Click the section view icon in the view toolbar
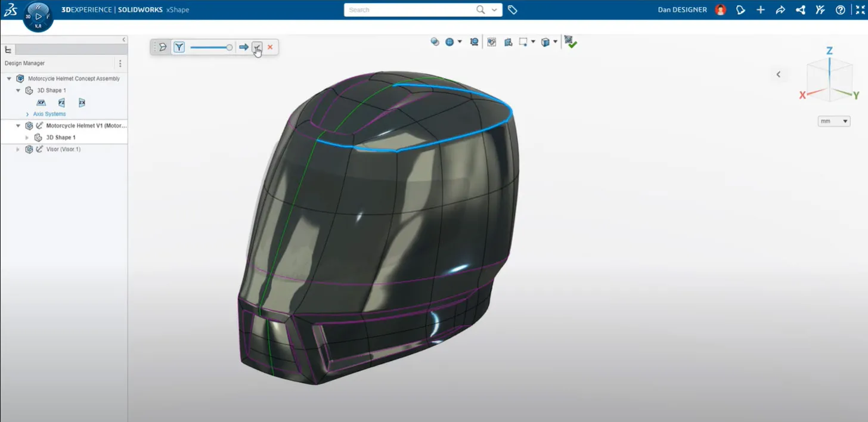Viewport: 868px width, 422px height. (x=491, y=42)
